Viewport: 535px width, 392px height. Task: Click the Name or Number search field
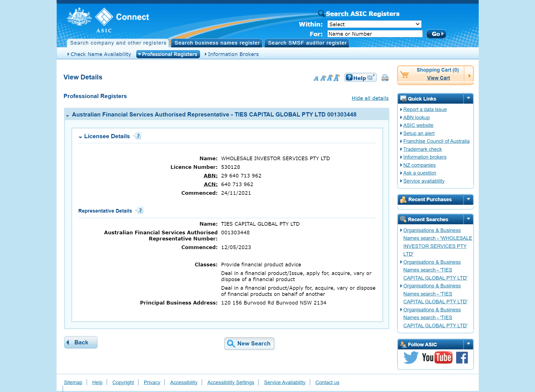coord(375,34)
